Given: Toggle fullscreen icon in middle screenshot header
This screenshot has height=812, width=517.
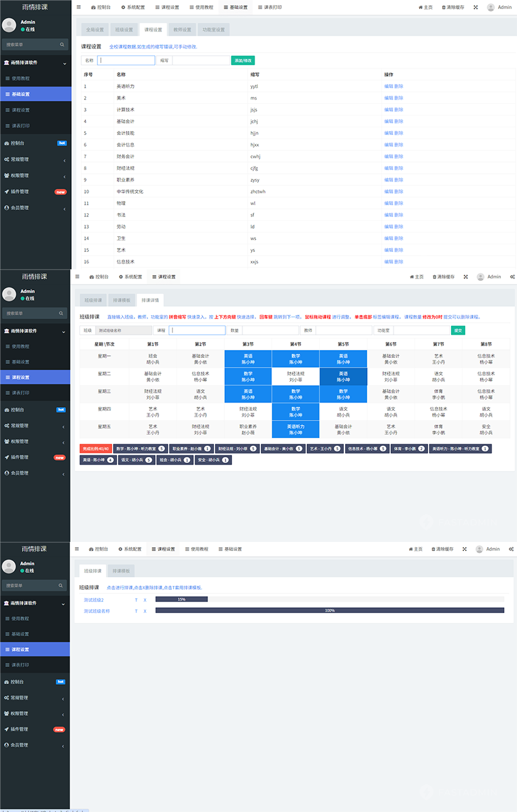Looking at the screenshot, I should [466, 276].
